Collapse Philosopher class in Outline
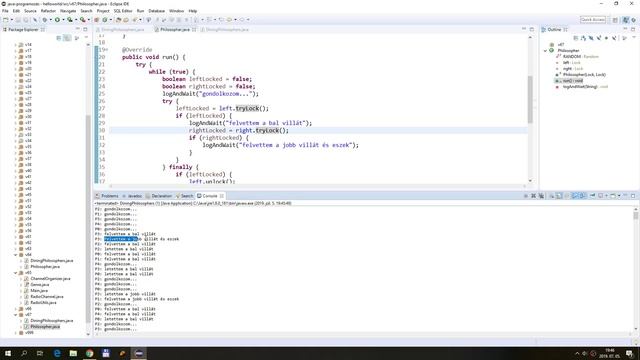The width and height of the screenshot is (640, 360). 546,51
